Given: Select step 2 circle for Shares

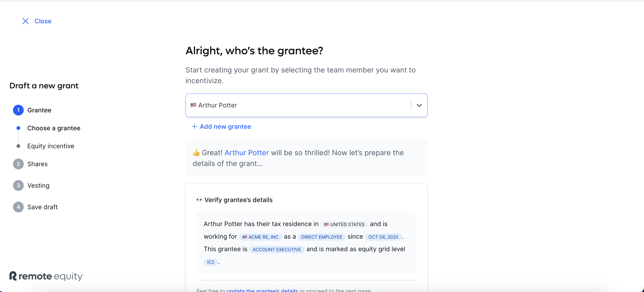Looking at the screenshot, I should (x=18, y=164).
